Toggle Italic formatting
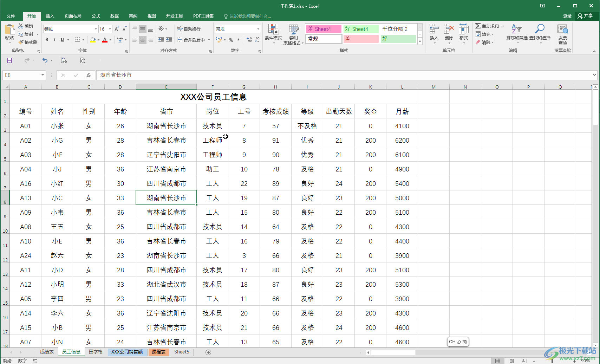This screenshot has height=364, width=600. click(54, 40)
